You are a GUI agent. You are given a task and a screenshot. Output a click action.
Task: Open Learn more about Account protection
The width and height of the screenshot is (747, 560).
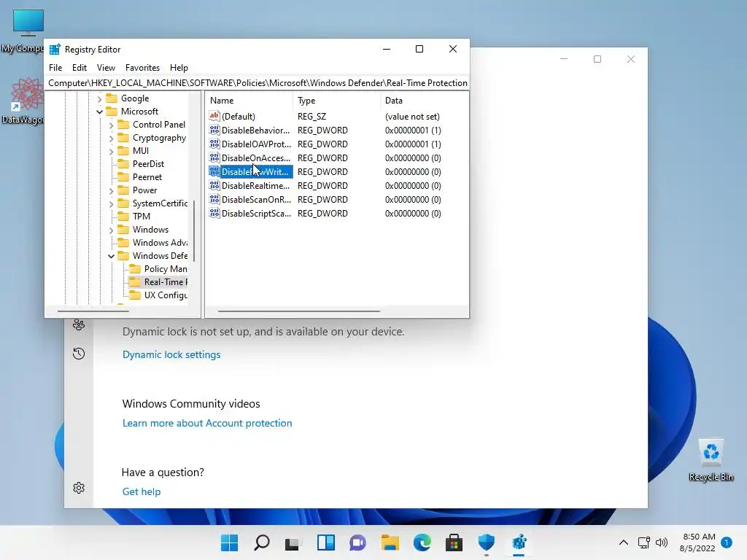pos(207,423)
